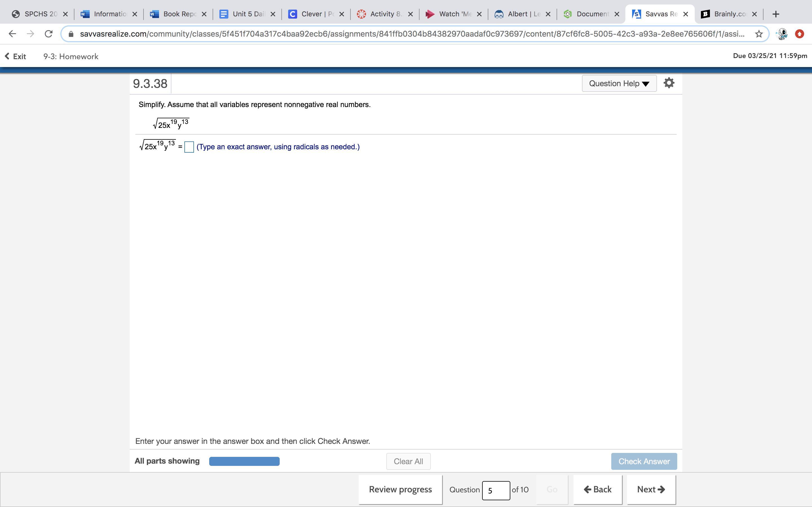Click the red extension update icon
Image resolution: width=812 pixels, height=507 pixels.
click(x=800, y=34)
